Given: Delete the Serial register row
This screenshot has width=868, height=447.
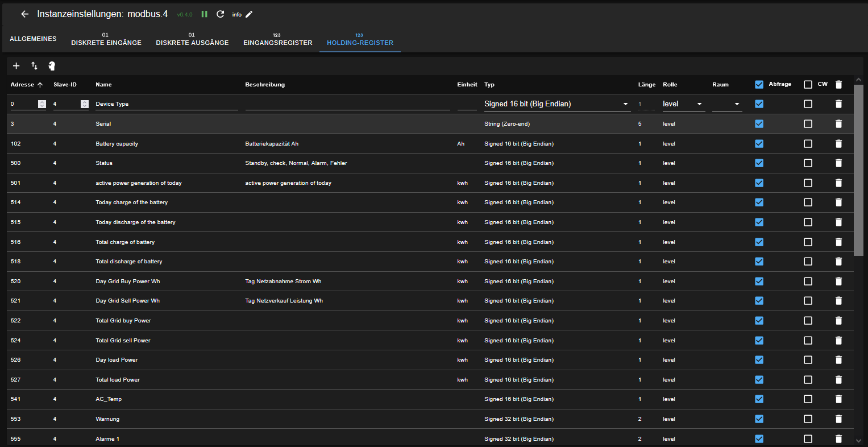Looking at the screenshot, I should click(x=838, y=124).
